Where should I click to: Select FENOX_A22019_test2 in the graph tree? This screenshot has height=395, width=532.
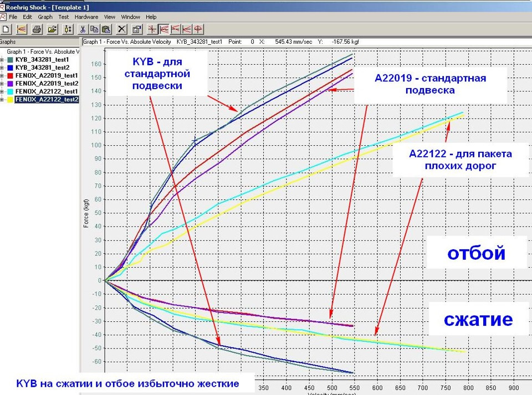[47, 84]
